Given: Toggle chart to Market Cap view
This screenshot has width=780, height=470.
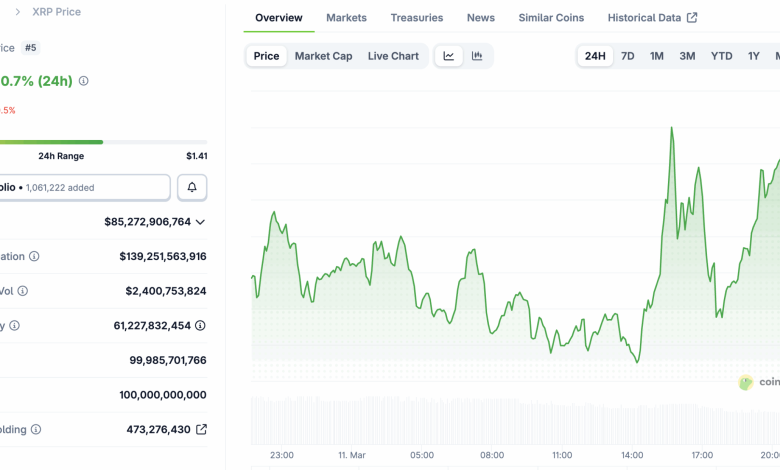Looking at the screenshot, I should [323, 56].
